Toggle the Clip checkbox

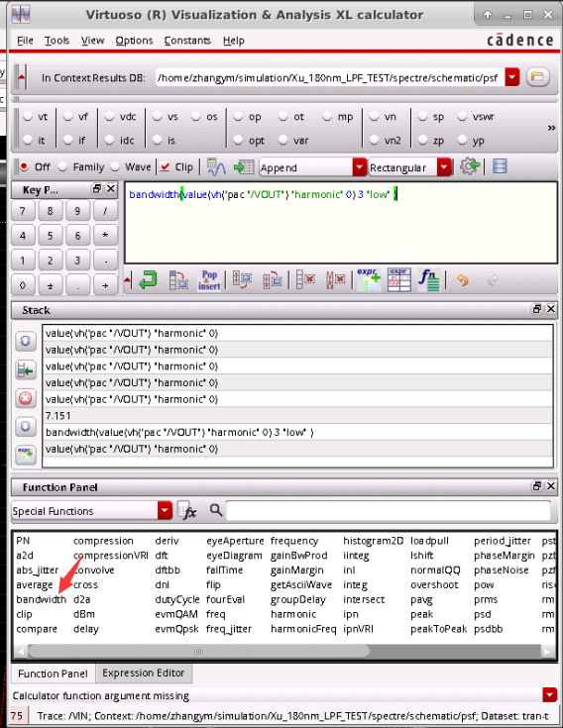point(165,166)
